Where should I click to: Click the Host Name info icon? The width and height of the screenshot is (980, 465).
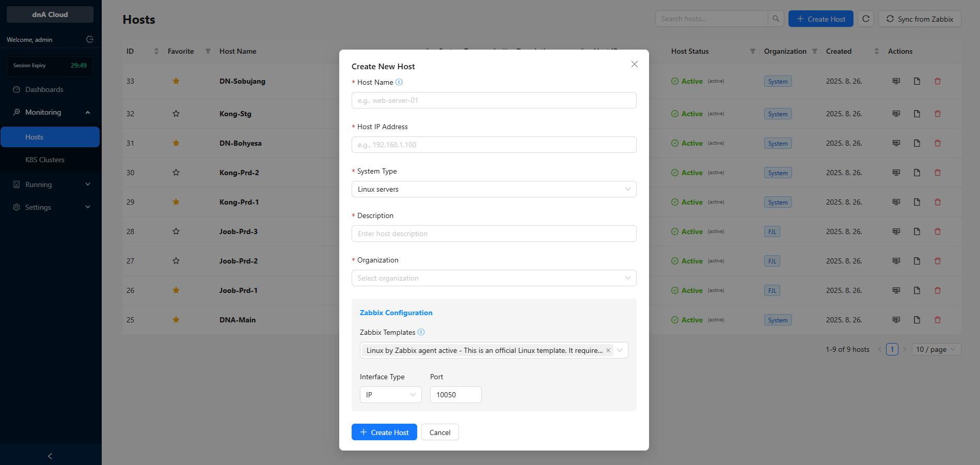pyautogui.click(x=399, y=82)
